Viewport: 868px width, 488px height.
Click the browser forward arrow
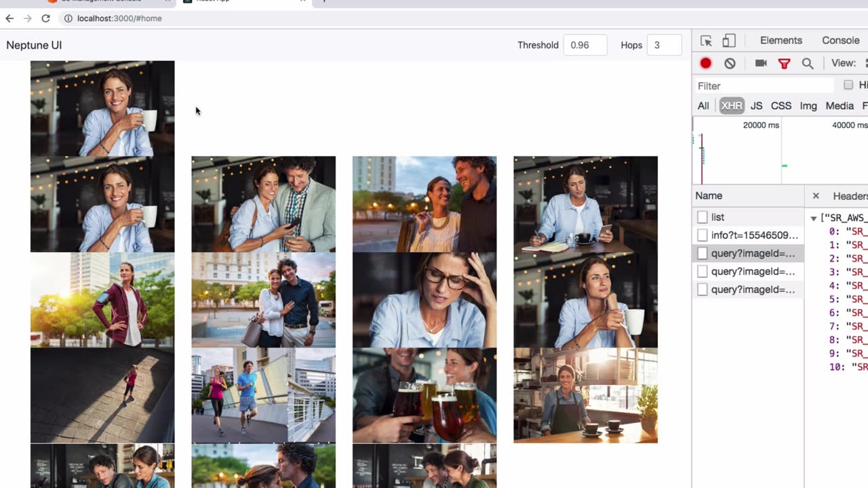tap(27, 18)
